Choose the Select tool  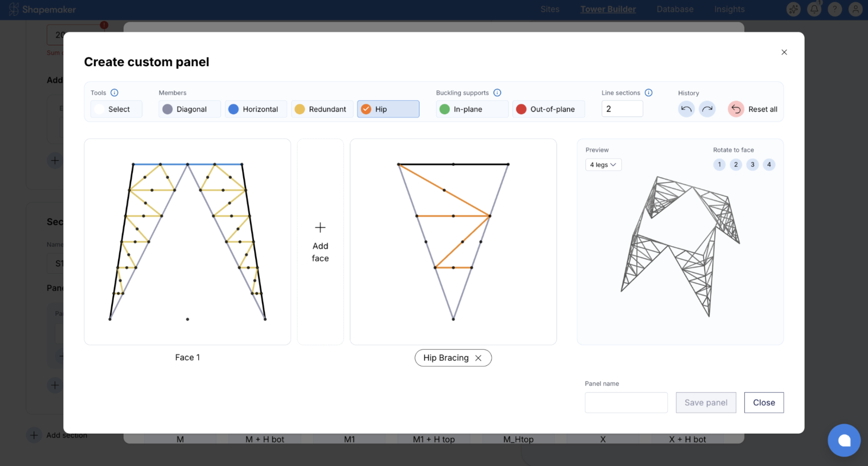(116, 109)
